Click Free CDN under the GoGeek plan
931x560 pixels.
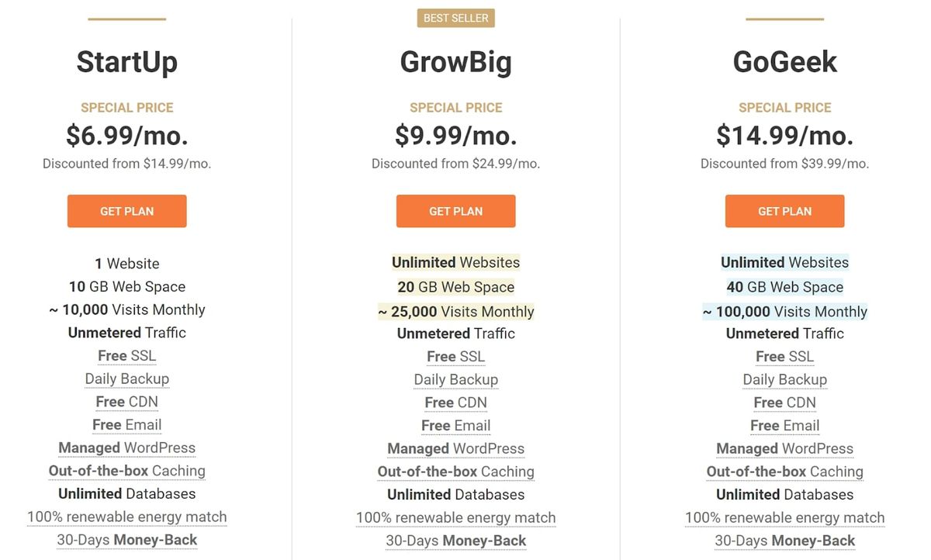click(x=784, y=403)
